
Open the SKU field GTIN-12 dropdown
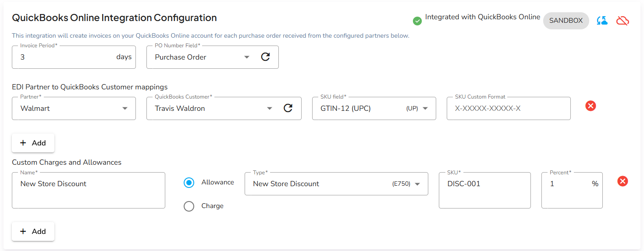[374, 108]
